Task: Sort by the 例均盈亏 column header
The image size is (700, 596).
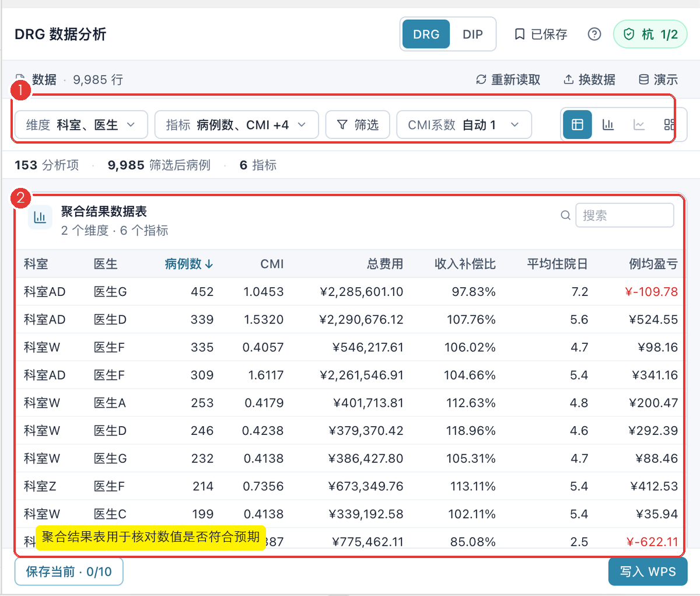Action: 653,264
